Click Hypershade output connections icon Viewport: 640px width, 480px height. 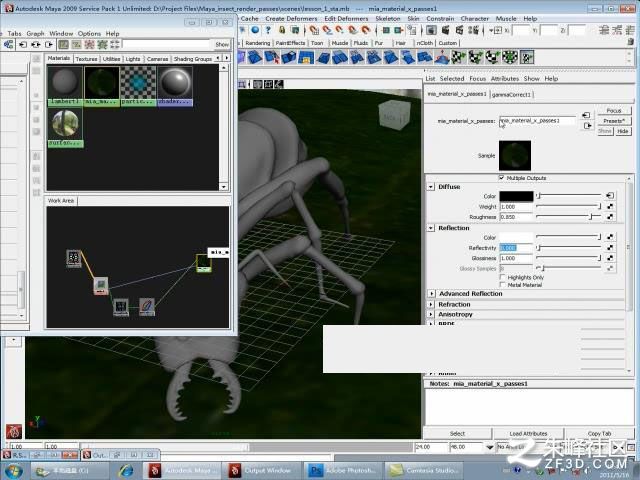pos(49,44)
